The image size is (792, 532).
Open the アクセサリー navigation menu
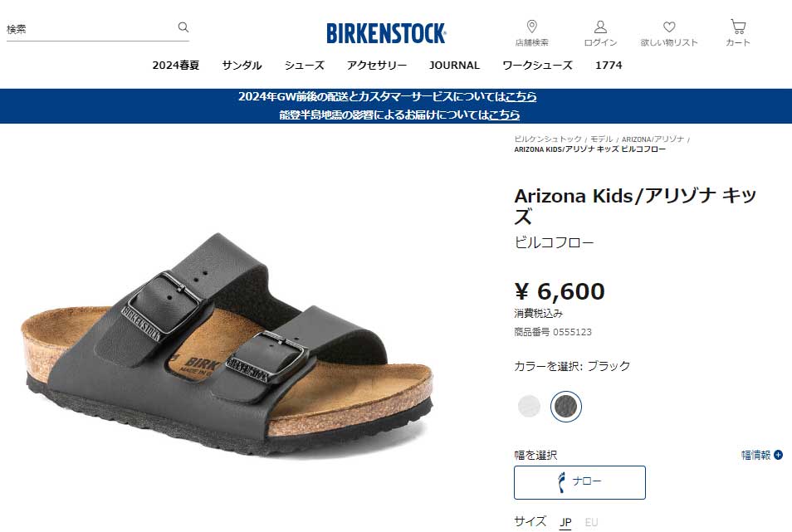[x=377, y=65]
